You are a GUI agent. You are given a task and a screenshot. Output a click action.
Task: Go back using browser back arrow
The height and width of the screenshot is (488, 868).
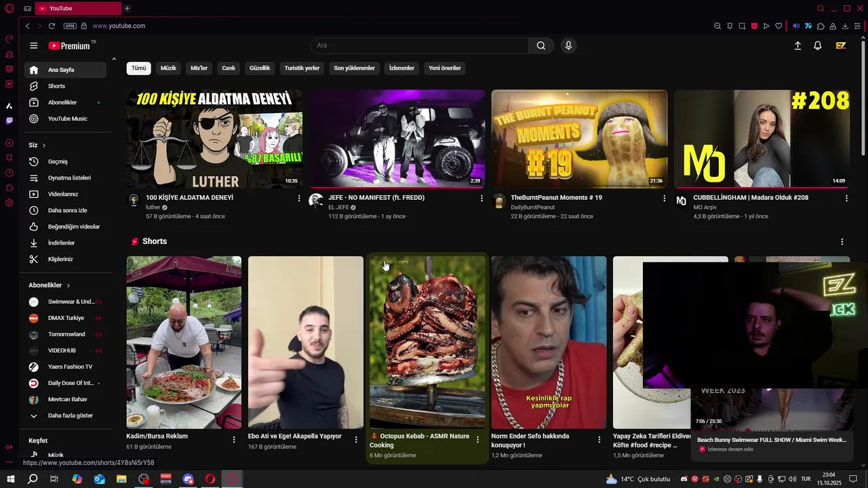click(x=27, y=26)
